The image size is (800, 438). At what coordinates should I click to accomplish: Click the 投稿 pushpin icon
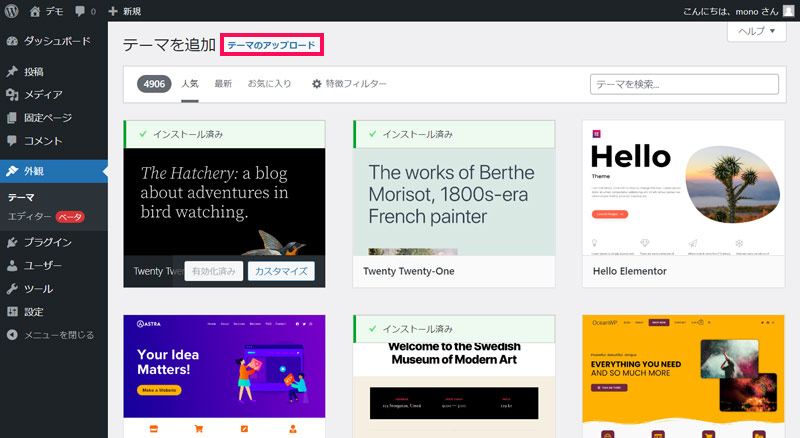pos(12,71)
